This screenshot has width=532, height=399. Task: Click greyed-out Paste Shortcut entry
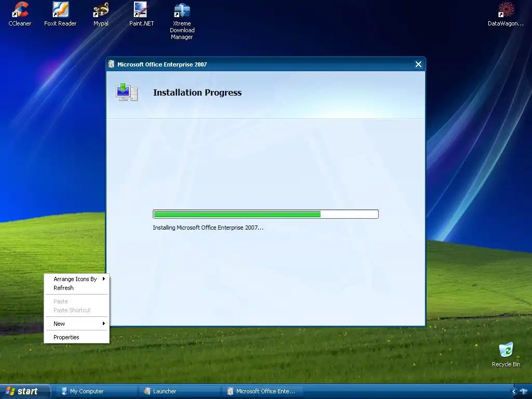pyautogui.click(x=77, y=310)
